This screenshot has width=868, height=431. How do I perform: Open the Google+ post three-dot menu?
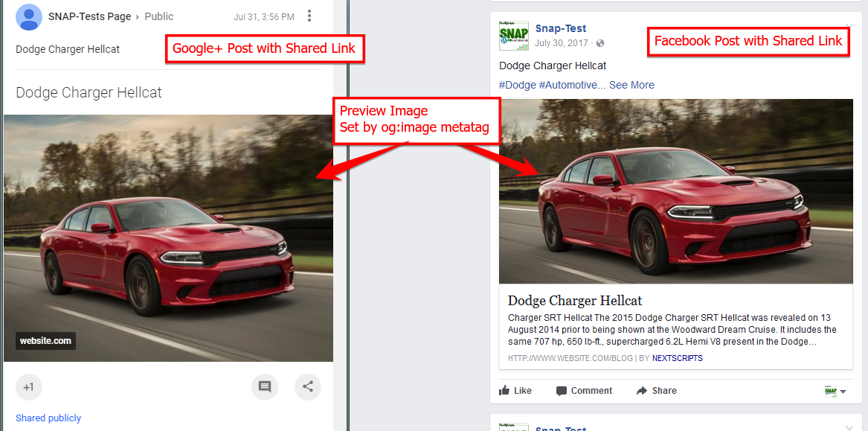(309, 16)
